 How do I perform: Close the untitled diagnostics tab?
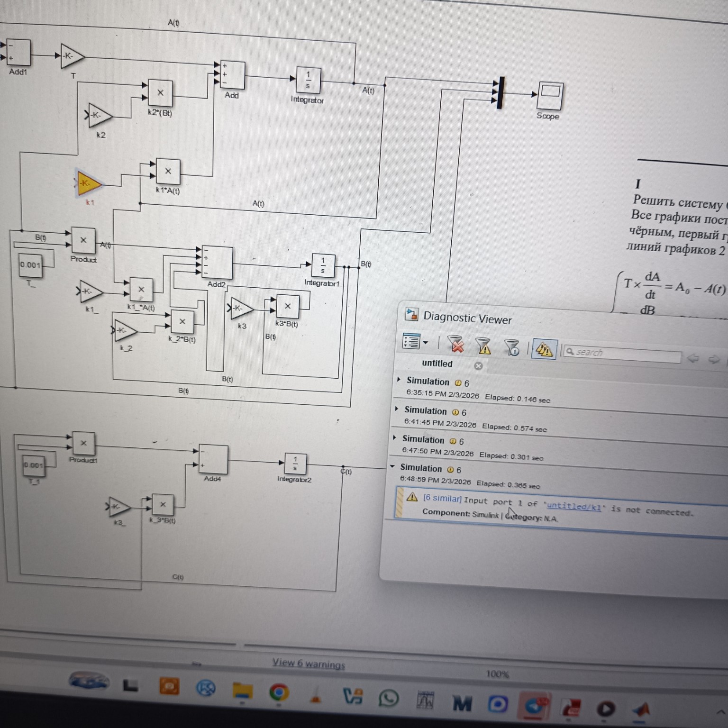click(x=478, y=365)
